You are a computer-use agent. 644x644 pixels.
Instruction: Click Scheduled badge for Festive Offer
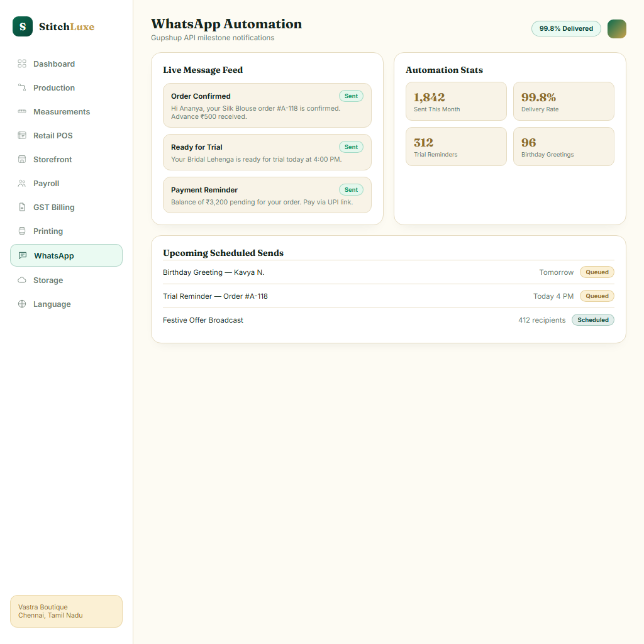(592, 319)
